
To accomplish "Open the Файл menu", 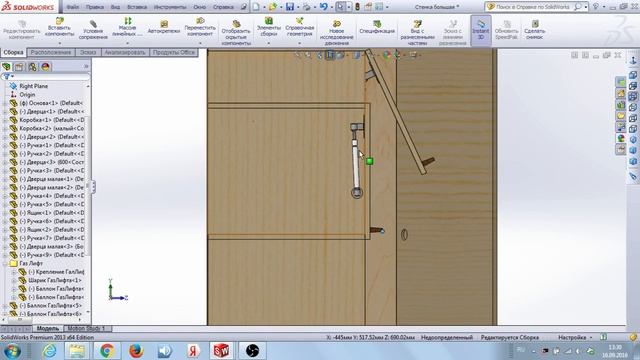I will coord(73,7).
